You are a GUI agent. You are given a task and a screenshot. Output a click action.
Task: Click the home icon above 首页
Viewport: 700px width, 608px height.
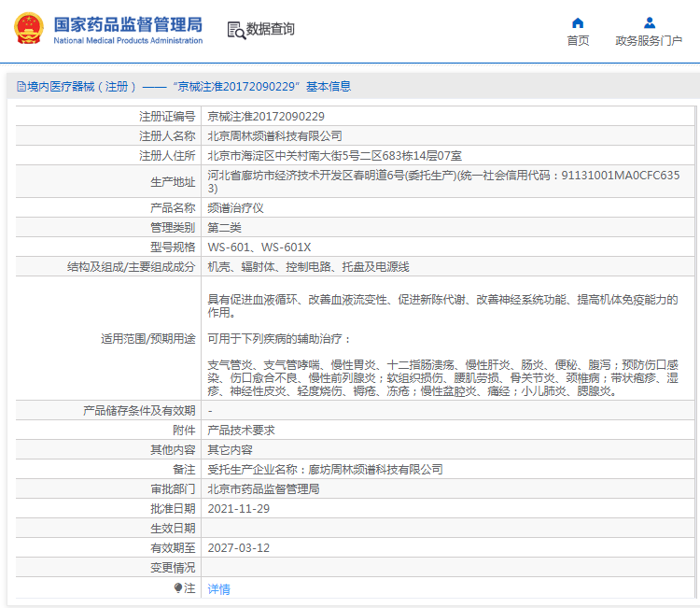click(578, 22)
